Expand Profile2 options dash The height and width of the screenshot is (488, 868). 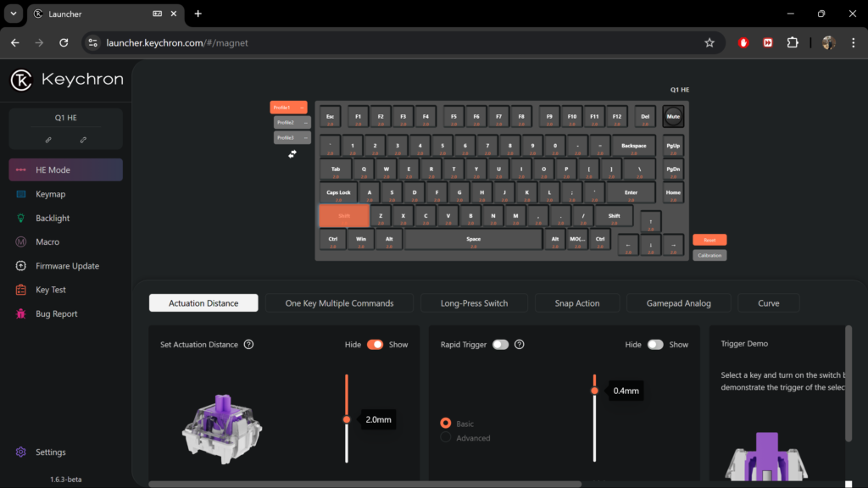click(x=305, y=122)
